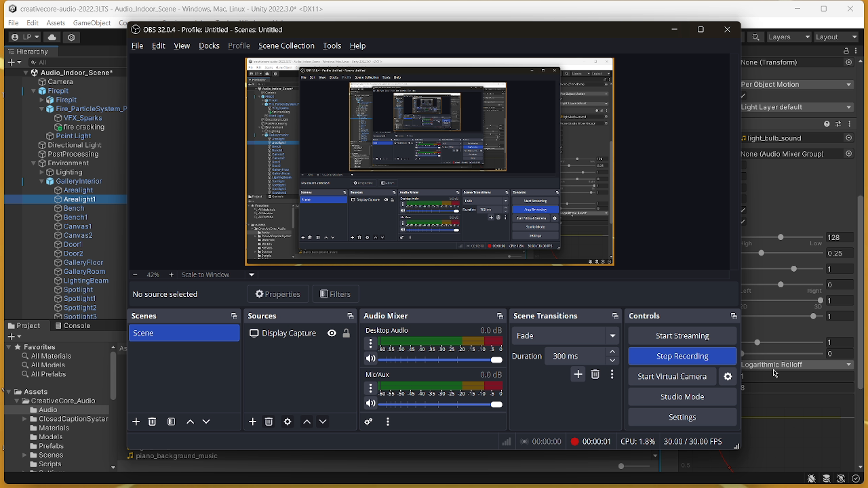The width and height of the screenshot is (868, 488).
Task: Enter Studio Mode
Action: pos(682,397)
